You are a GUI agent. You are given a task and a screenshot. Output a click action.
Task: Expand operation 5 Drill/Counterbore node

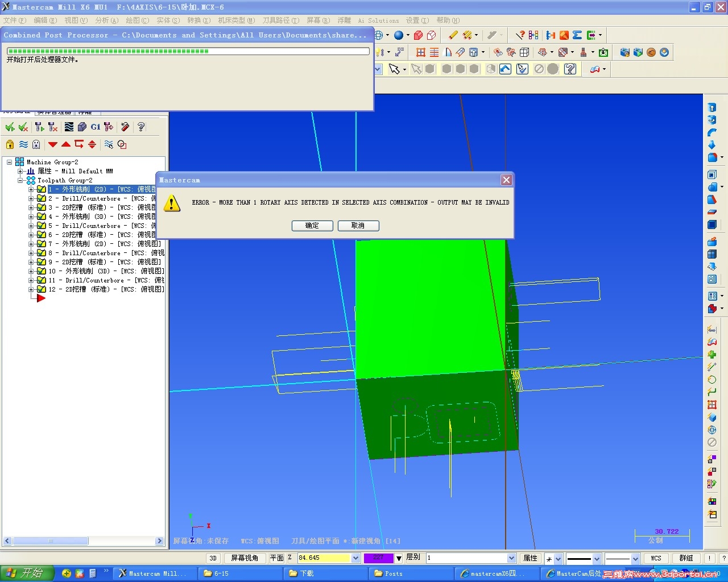tap(31, 226)
